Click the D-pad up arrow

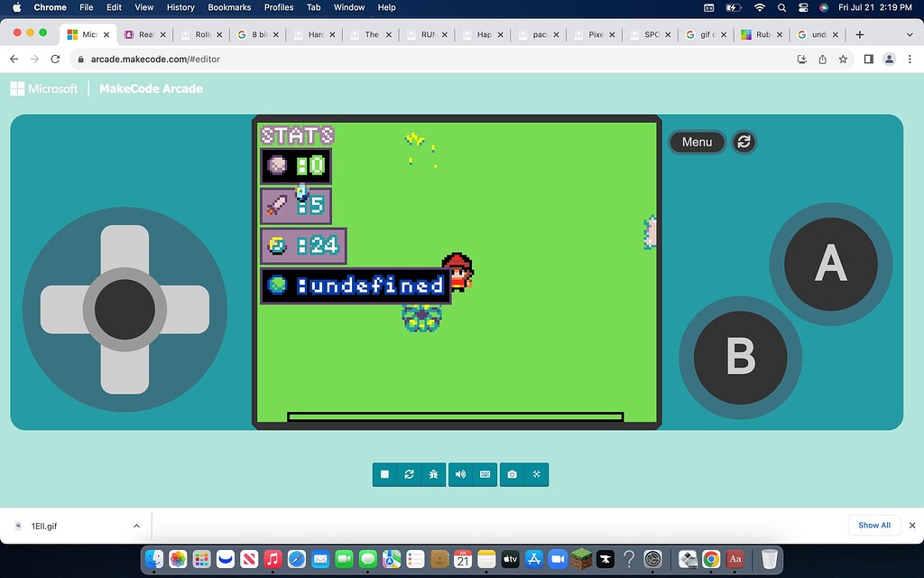tap(125, 247)
